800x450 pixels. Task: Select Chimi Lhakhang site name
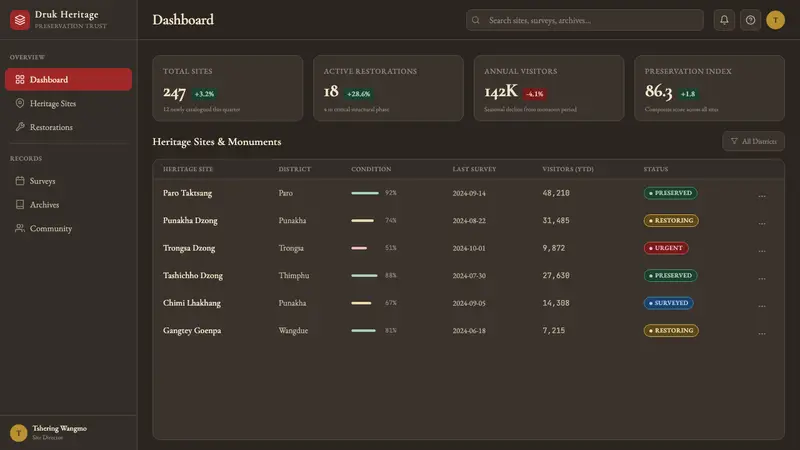point(192,303)
